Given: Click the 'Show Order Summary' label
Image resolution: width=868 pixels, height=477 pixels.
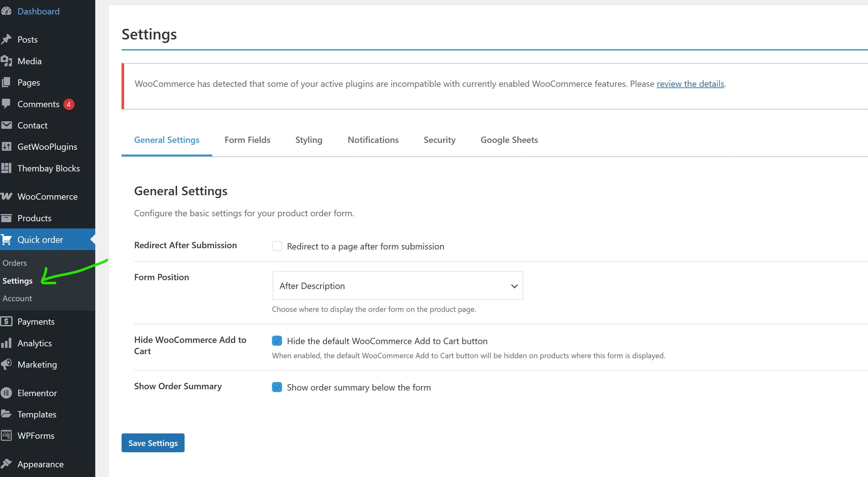Looking at the screenshot, I should click(x=178, y=386).
